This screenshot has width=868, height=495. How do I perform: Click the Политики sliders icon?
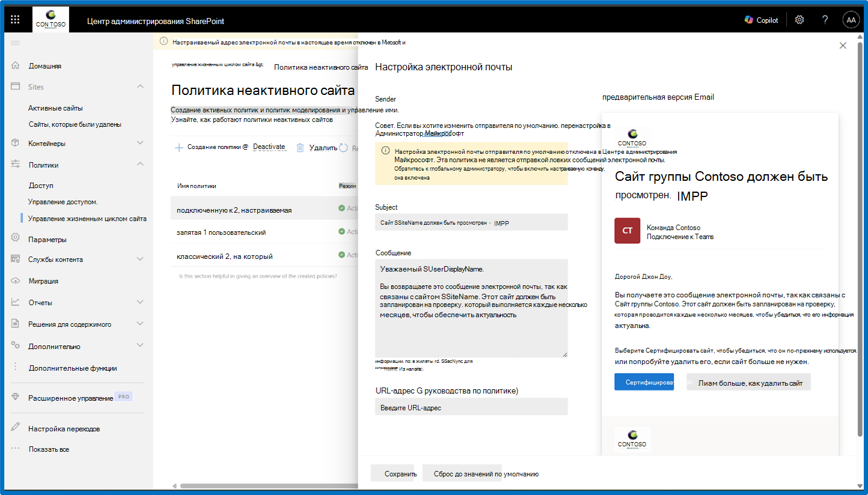(x=16, y=165)
